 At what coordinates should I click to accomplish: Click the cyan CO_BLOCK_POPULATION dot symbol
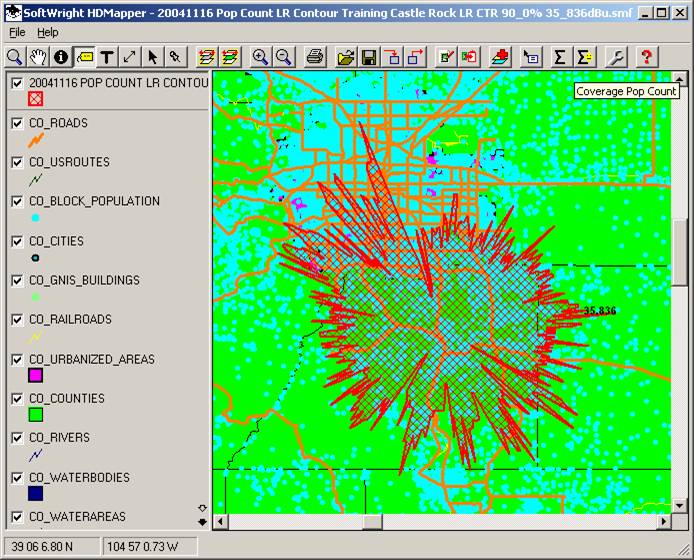[x=35, y=218]
